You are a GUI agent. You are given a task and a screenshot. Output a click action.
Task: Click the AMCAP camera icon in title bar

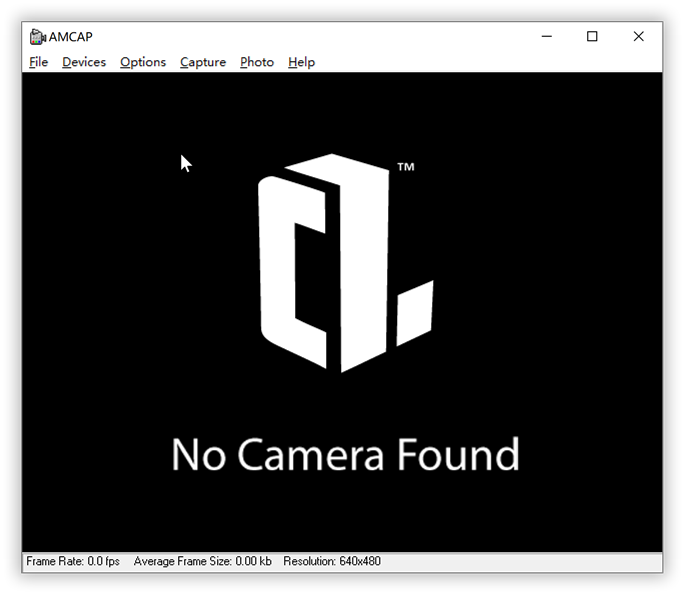(x=38, y=37)
